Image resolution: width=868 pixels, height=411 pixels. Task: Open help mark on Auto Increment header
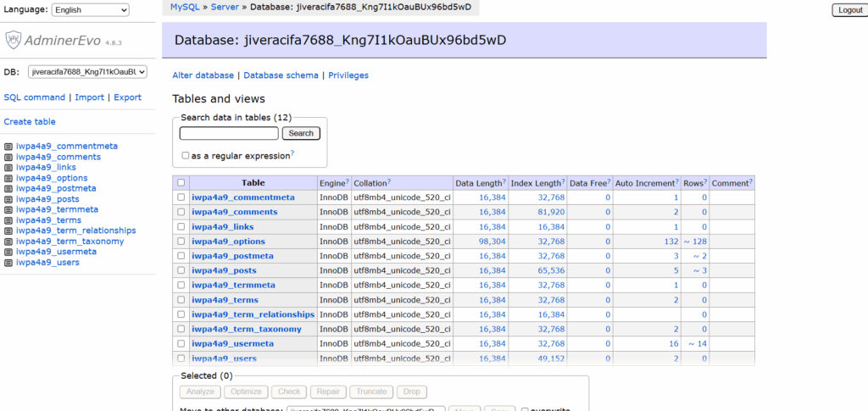677,182
